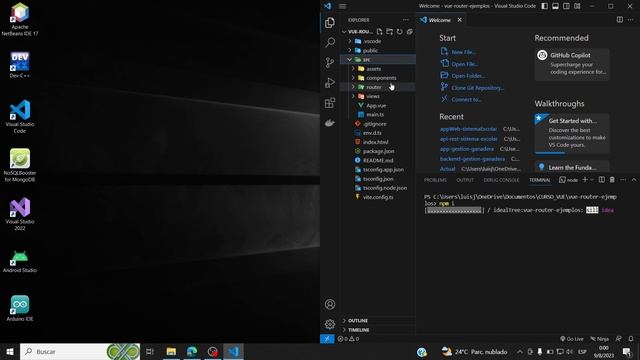Image resolution: width=640 pixels, height=360 pixels.
Task: Toggle the bottom panel visibility
Action: 556,6
